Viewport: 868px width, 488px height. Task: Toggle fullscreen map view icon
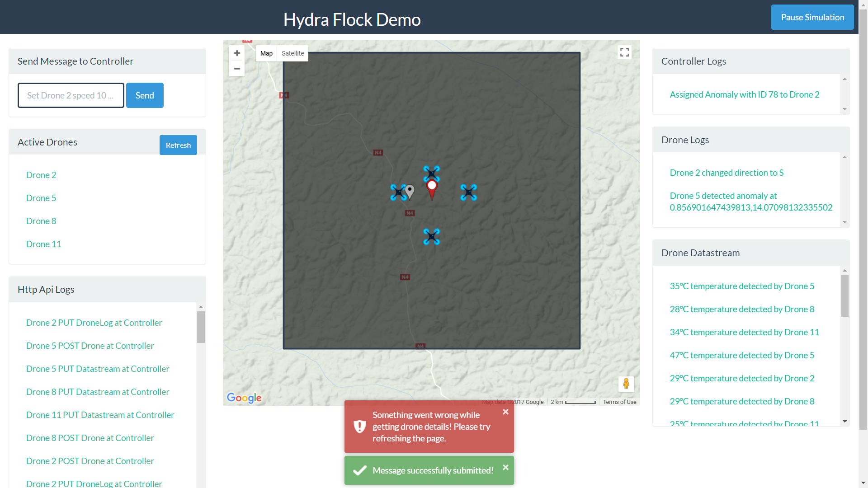click(x=624, y=52)
